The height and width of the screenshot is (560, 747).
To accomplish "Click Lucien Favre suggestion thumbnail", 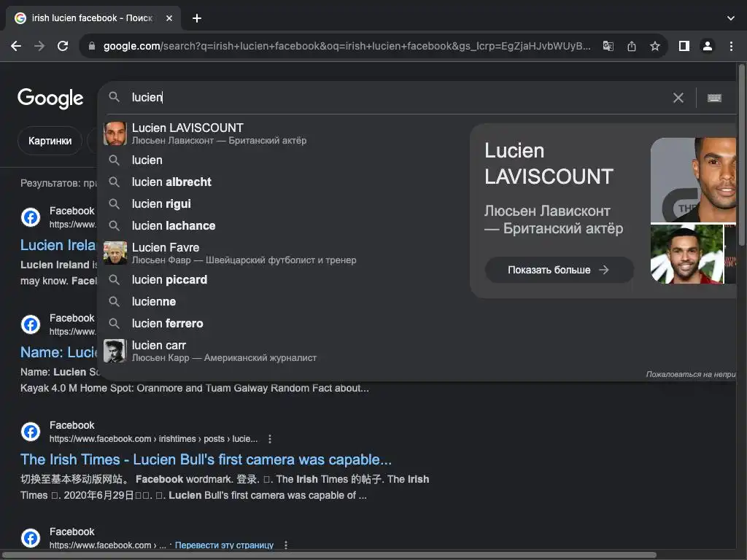I will (x=115, y=253).
